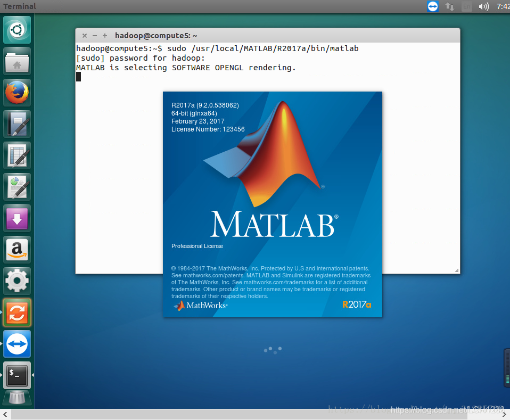Open LibreOffice Impress presentation launcher
The height and width of the screenshot is (420, 510).
click(x=17, y=187)
